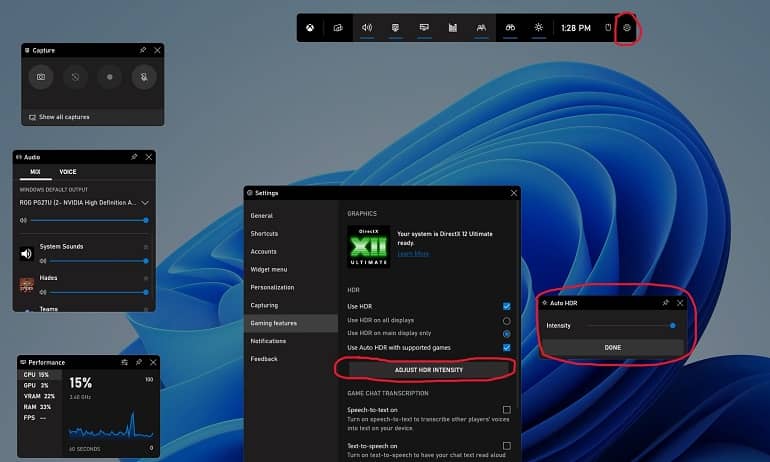Toggle the Looking for Group binoculars icon
The image size is (770, 462).
click(x=510, y=28)
